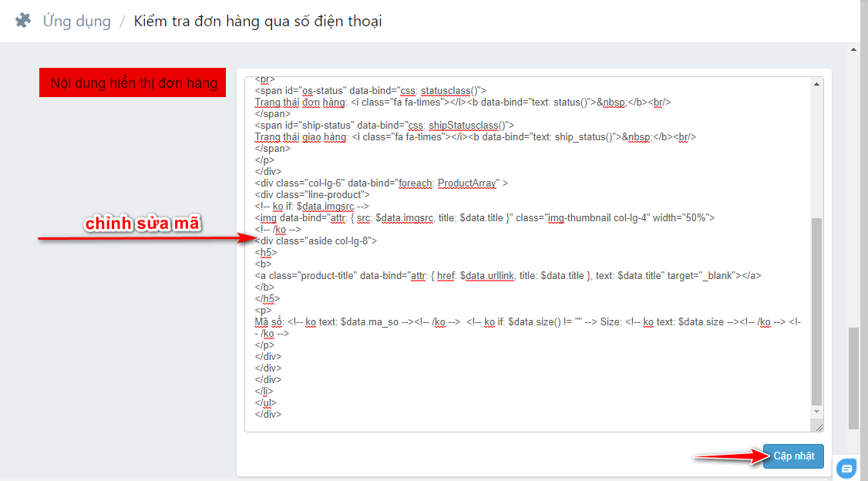Click the ship-status span line in the editor

pyautogui.click(x=384, y=125)
